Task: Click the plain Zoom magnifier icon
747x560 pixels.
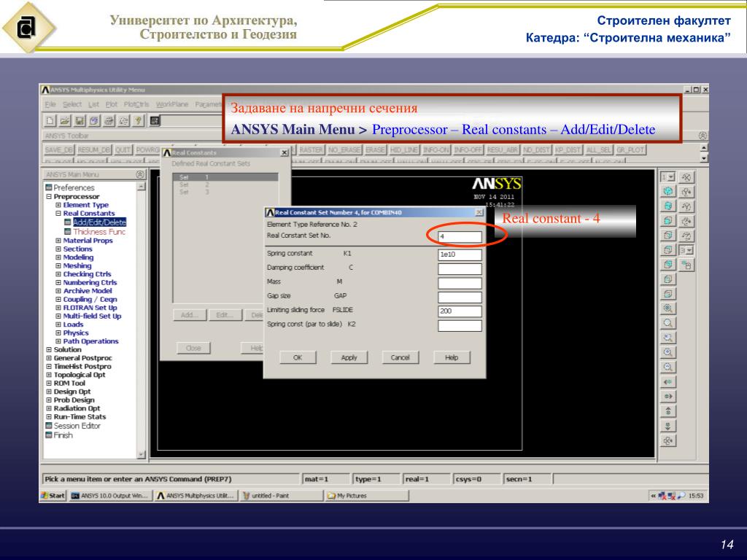Action: point(668,323)
